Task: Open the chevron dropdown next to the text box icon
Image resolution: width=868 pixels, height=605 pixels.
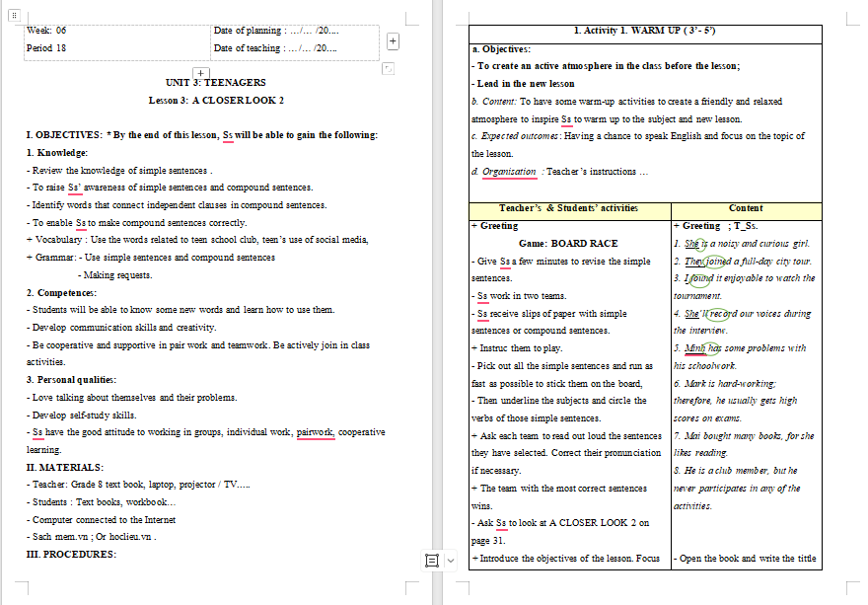Action: pyautogui.click(x=451, y=561)
